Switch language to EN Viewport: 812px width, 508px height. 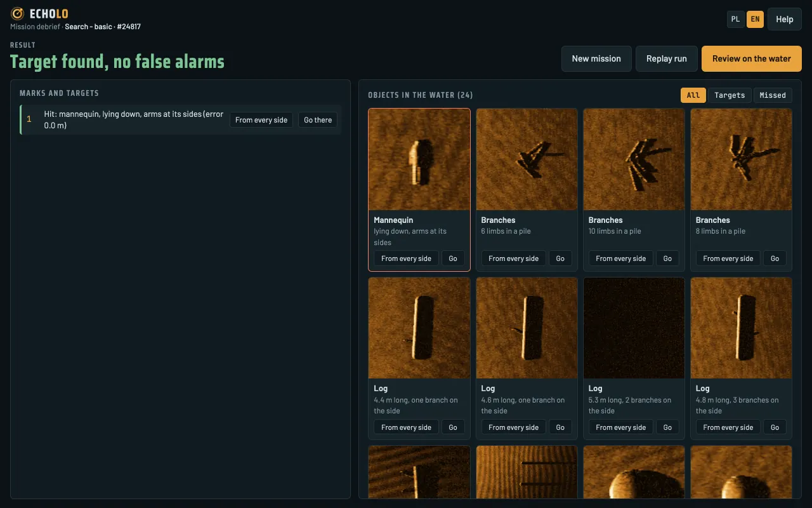click(755, 19)
